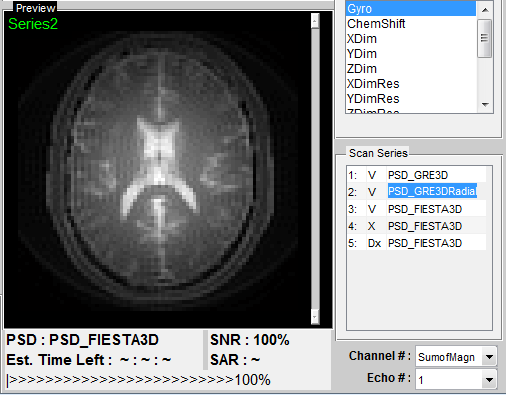Pick ZDim in the list
The width and height of the screenshot is (506, 395).
[x=411, y=69]
